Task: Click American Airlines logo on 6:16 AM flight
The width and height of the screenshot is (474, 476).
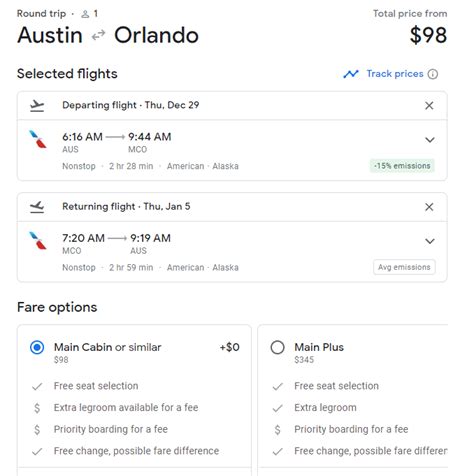Action: 38,139
